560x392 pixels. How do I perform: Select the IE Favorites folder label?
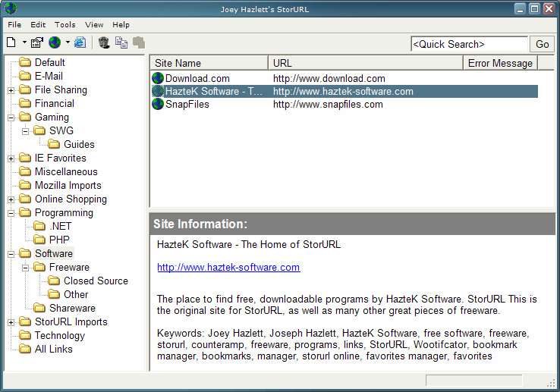tap(61, 158)
